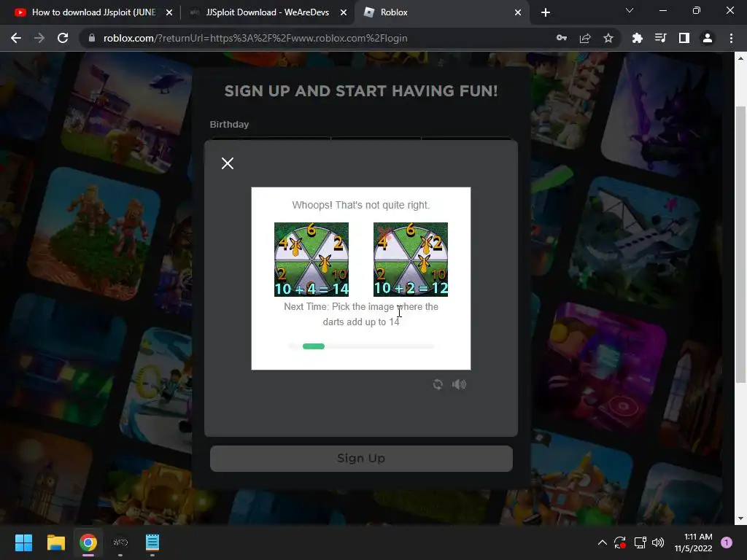Switch to the How to download JJsploit YouTube tab

[x=93, y=12]
